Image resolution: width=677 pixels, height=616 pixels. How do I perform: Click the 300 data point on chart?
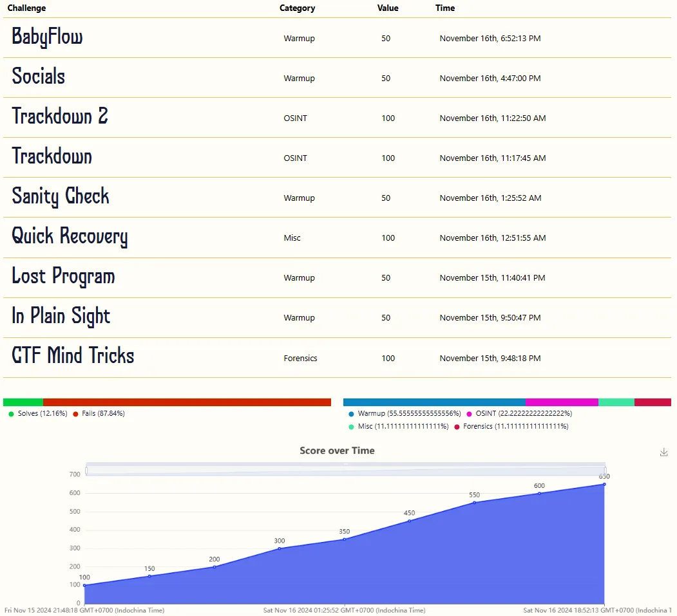pyautogui.click(x=279, y=548)
